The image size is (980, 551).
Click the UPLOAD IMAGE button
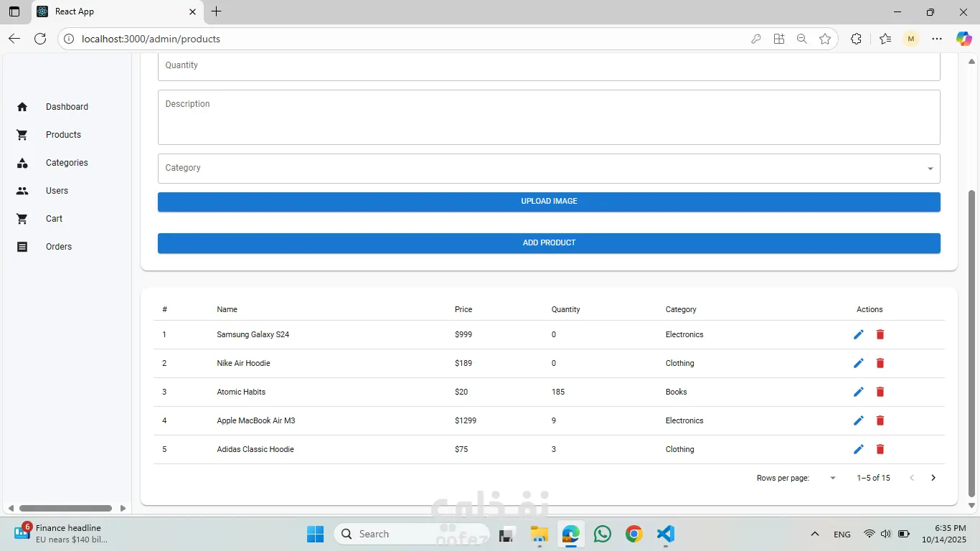tap(549, 202)
